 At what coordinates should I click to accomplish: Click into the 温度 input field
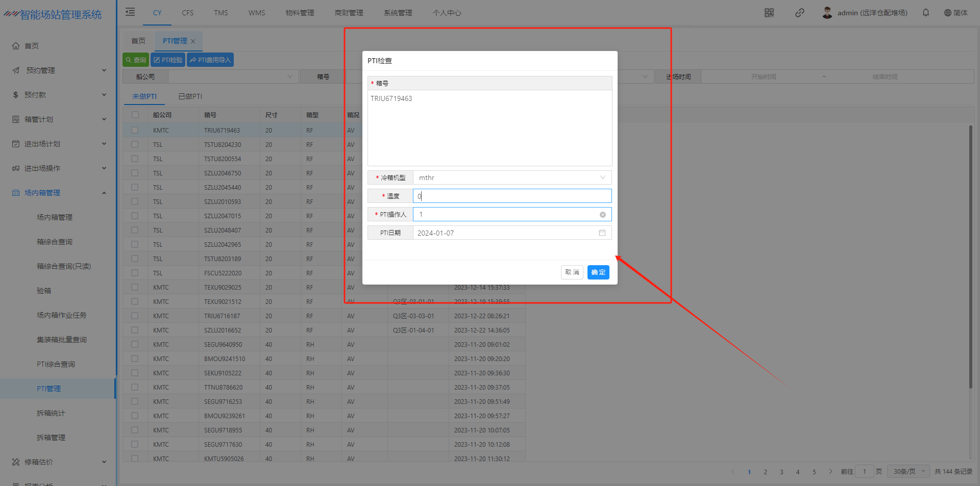[511, 196]
